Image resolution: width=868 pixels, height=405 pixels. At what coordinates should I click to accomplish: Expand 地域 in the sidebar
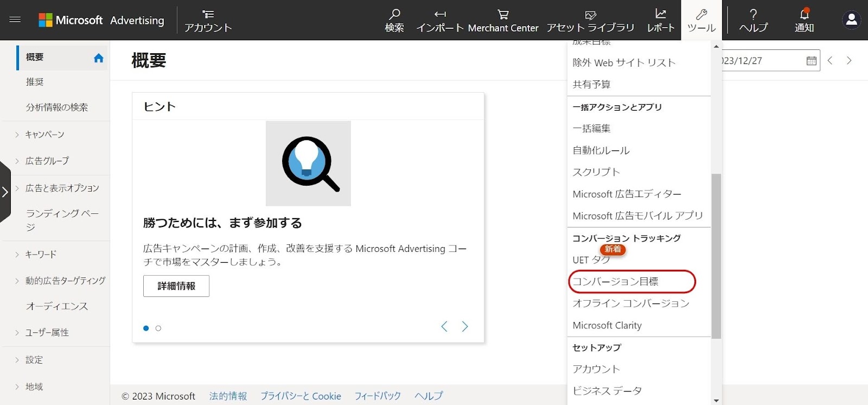coord(34,387)
